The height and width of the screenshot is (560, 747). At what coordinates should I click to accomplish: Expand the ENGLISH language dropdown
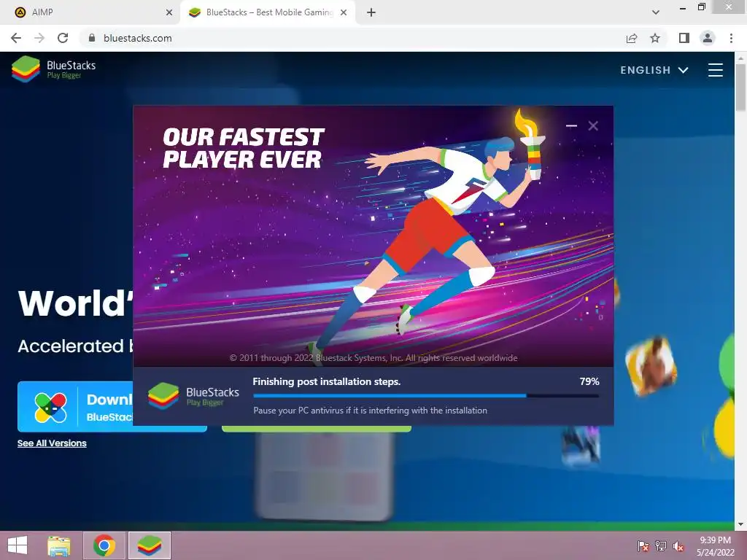(654, 70)
